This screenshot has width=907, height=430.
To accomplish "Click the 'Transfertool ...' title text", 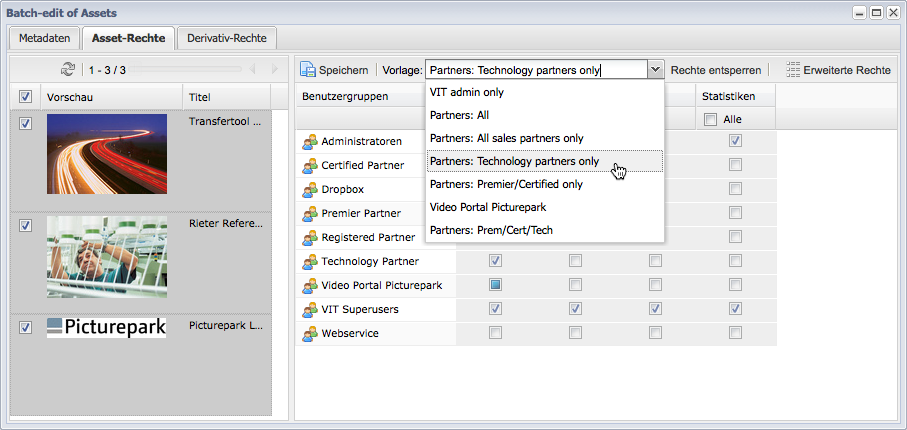I will coord(226,122).
